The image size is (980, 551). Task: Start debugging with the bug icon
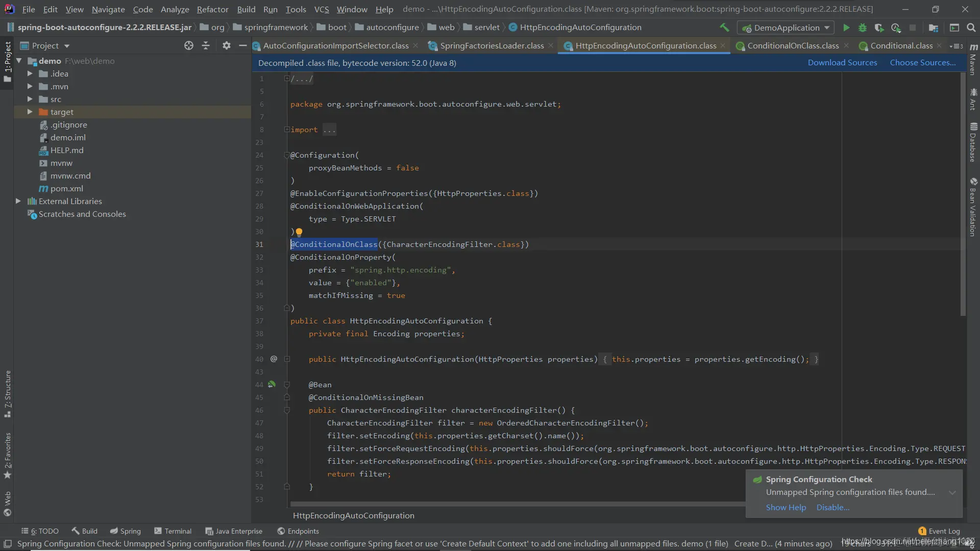pyautogui.click(x=863, y=28)
